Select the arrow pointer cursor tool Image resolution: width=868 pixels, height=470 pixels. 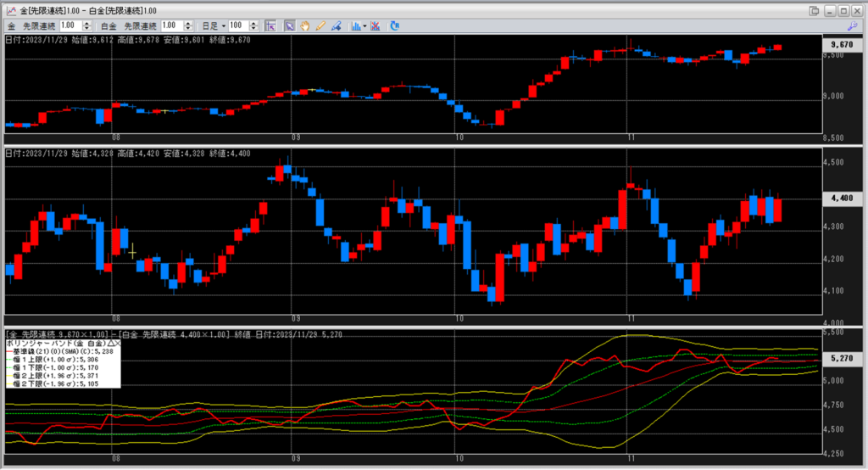click(x=289, y=26)
